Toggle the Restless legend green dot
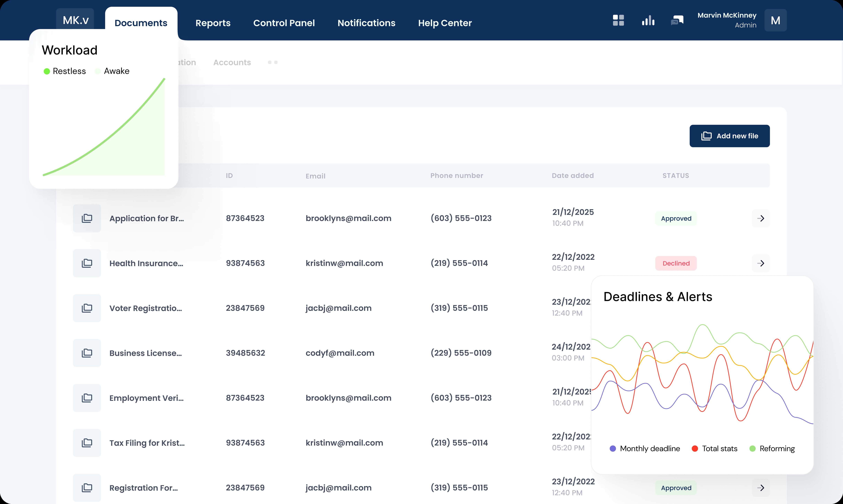This screenshot has height=504, width=843. click(47, 71)
